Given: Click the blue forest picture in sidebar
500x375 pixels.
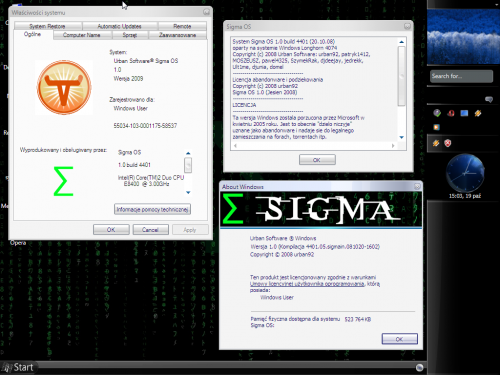Looking at the screenshot, I should click(463, 37).
